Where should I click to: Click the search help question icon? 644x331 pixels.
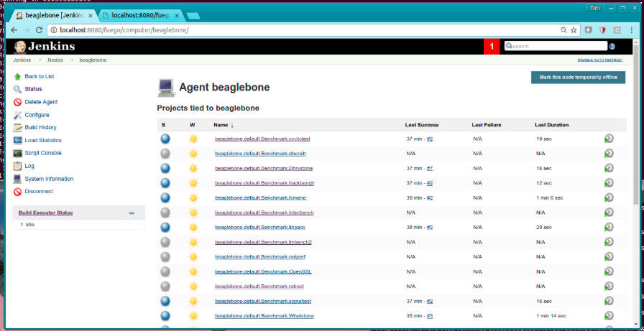pyautogui.click(x=612, y=47)
